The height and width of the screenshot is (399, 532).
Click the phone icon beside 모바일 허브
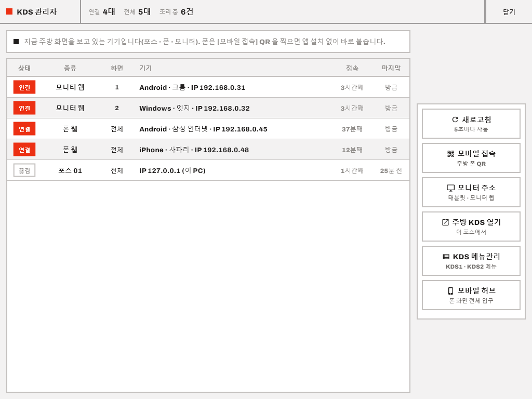(x=450, y=291)
